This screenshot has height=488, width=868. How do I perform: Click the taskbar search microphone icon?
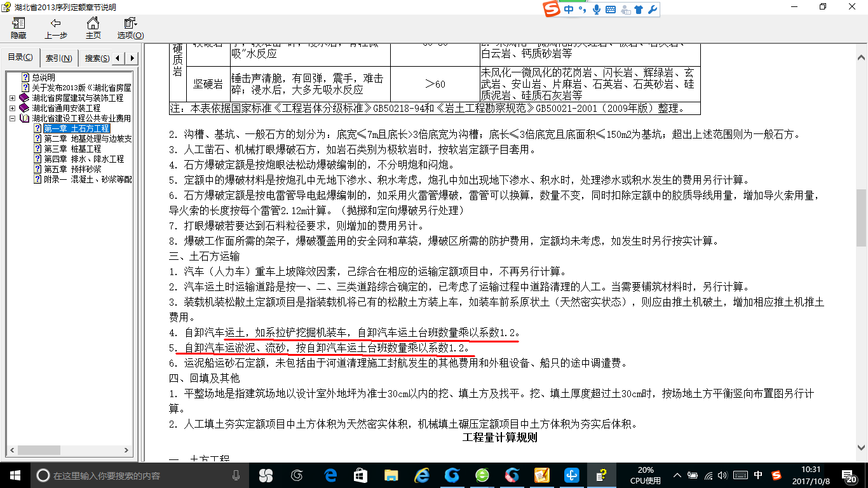point(236,475)
